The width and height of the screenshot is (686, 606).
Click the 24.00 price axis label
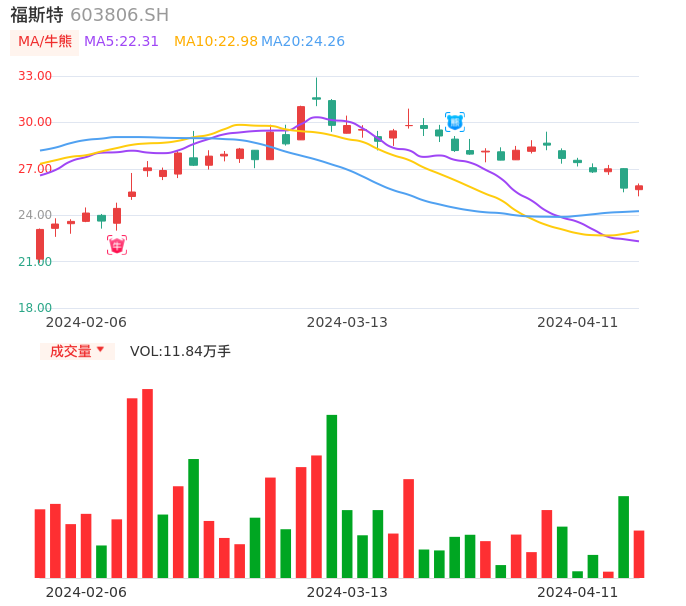(35, 215)
